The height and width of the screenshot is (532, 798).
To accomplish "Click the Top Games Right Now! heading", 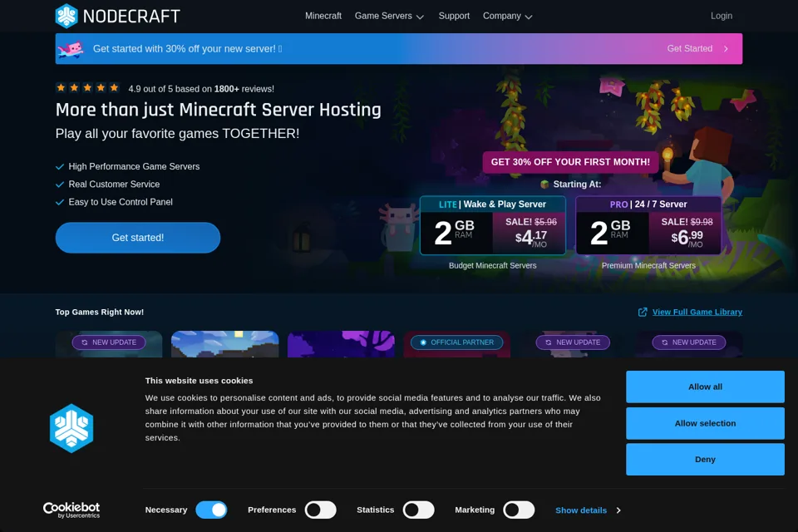I will pos(100,312).
